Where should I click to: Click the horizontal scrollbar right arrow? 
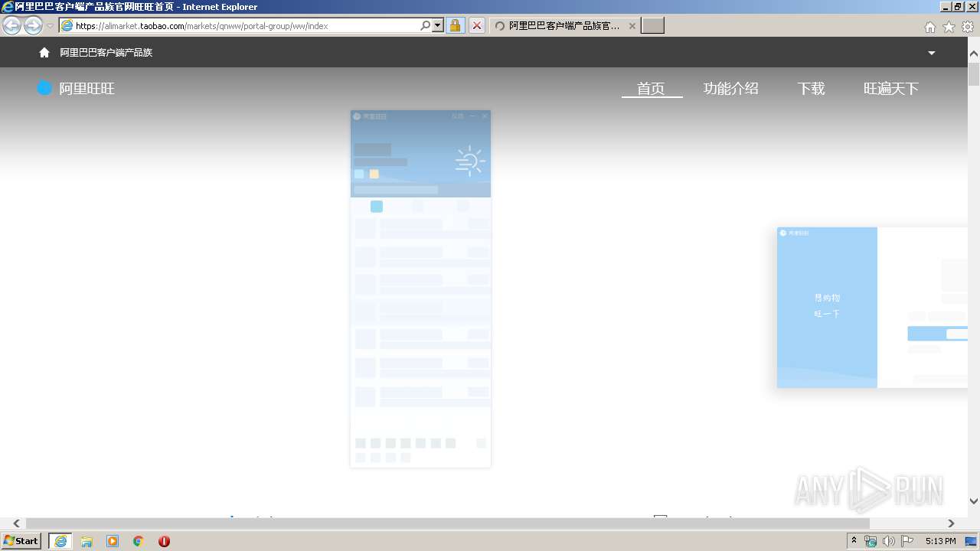[951, 523]
